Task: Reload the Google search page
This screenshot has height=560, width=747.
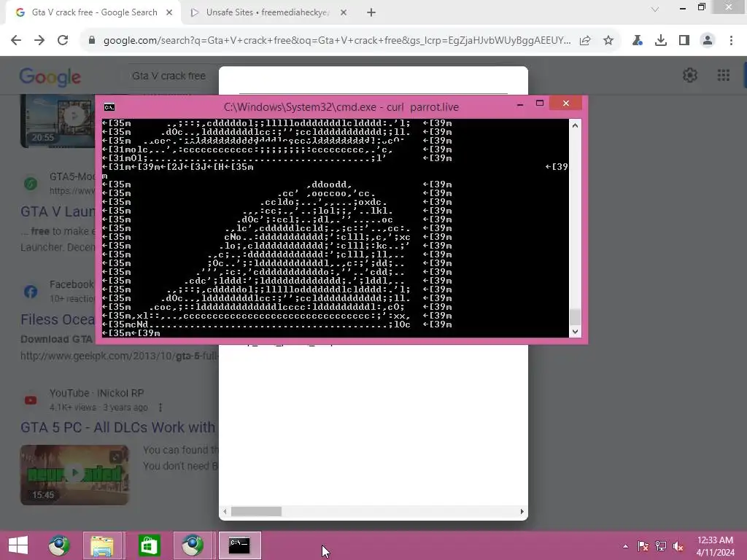Action: pos(63,41)
